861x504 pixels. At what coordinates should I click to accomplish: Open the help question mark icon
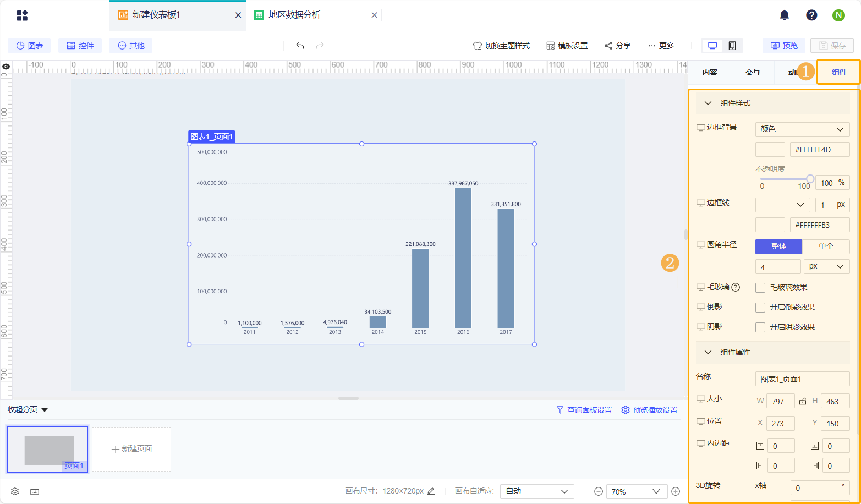(x=811, y=15)
